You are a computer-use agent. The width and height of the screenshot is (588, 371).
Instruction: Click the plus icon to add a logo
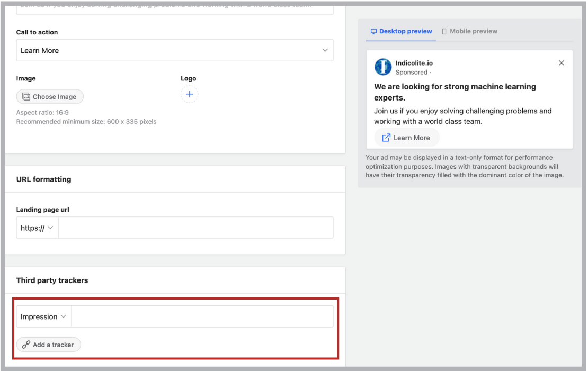tap(189, 94)
